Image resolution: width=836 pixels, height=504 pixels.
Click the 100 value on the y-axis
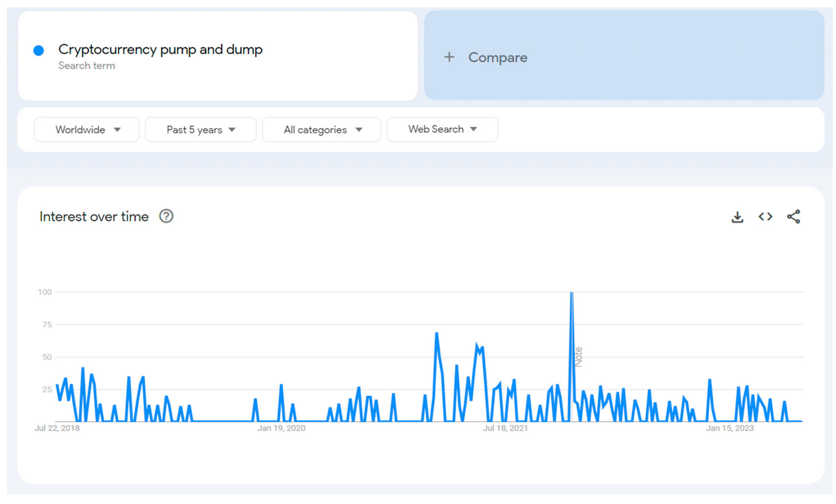coord(45,292)
